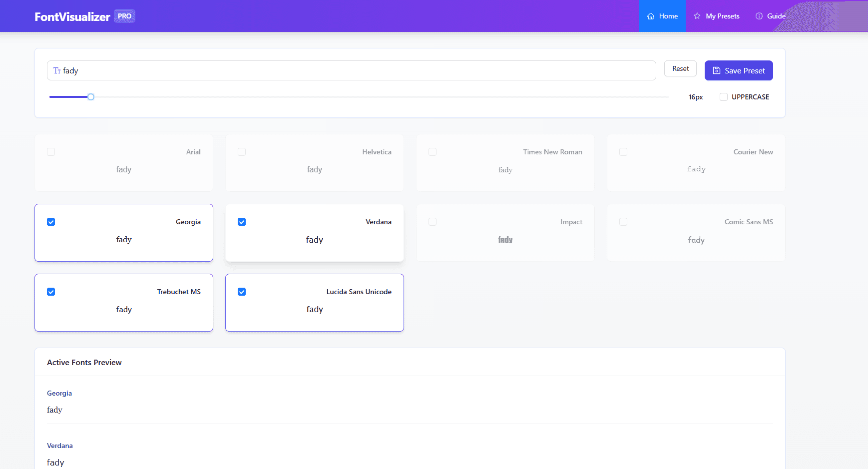
Task: Click the star icon beside My Presets
Action: pos(697,16)
